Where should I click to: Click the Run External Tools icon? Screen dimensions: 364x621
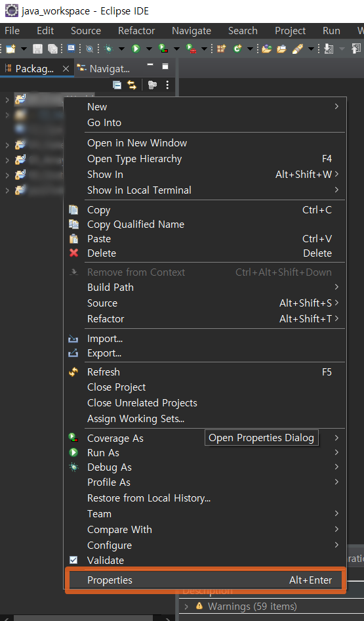pyautogui.click(x=191, y=49)
